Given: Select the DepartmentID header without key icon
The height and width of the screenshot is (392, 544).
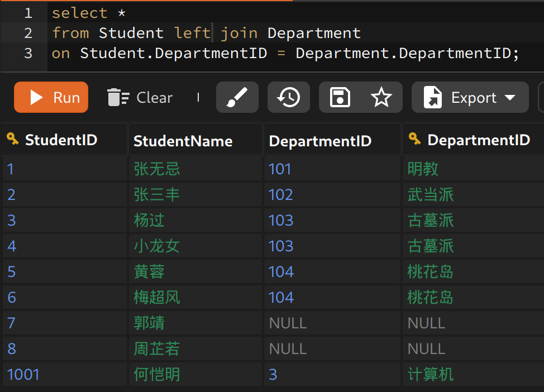Looking at the screenshot, I should click(320, 141).
